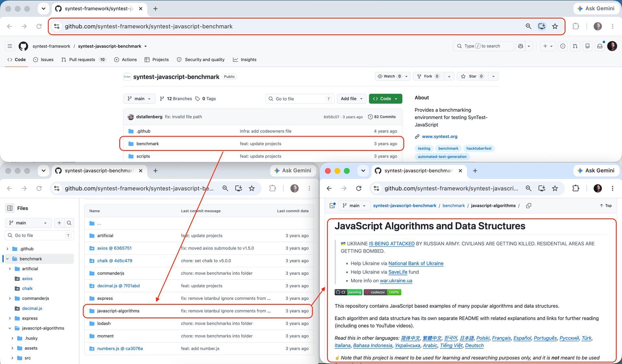
Task: Click the Go to file field beside Add file
Action: (x=300, y=99)
